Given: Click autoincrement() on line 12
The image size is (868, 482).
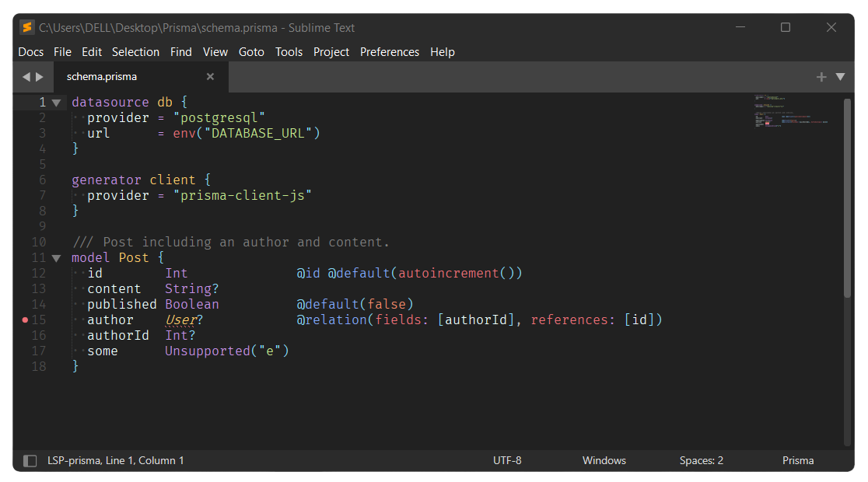Looking at the screenshot, I should [x=457, y=274].
